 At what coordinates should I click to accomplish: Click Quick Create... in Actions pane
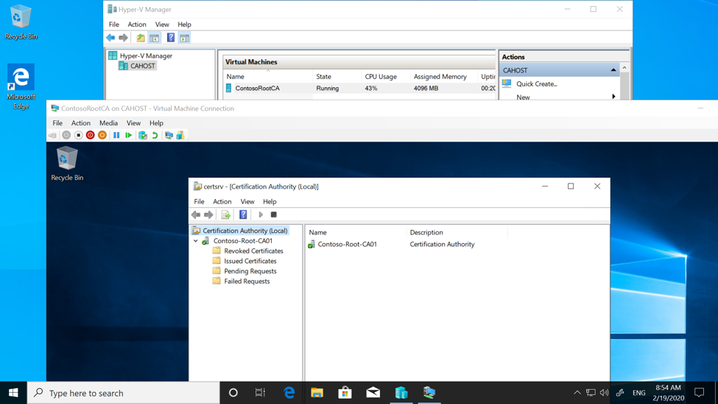(537, 84)
